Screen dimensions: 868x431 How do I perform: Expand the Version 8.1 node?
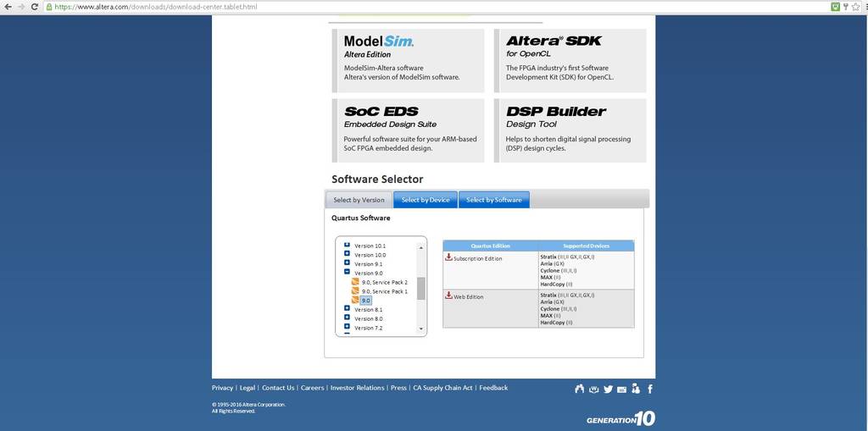coord(347,309)
